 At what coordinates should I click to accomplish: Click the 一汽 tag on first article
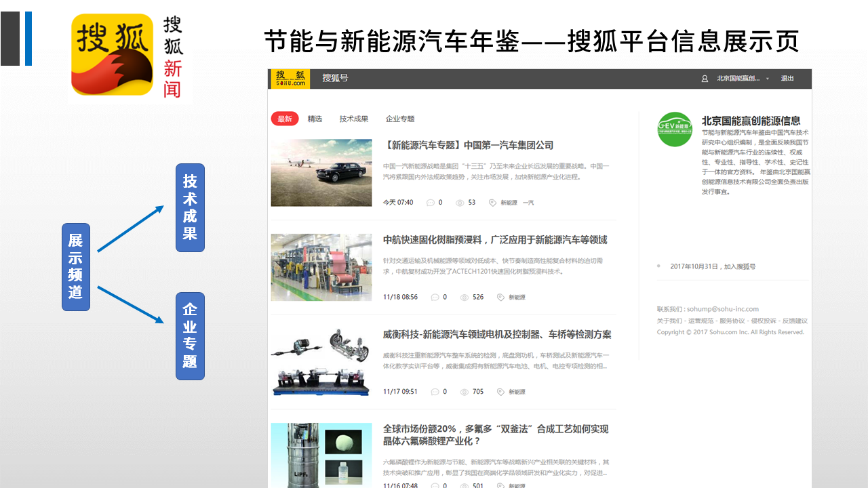[x=528, y=203]
